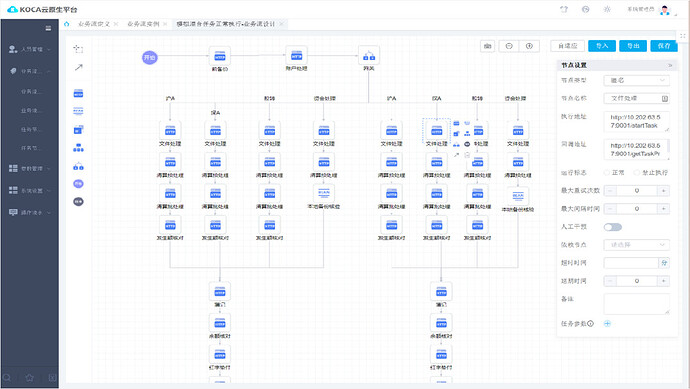Click the purple 开始 start node on canvas
The height and width of the screenshot is (389, 690).
point(150,57)
